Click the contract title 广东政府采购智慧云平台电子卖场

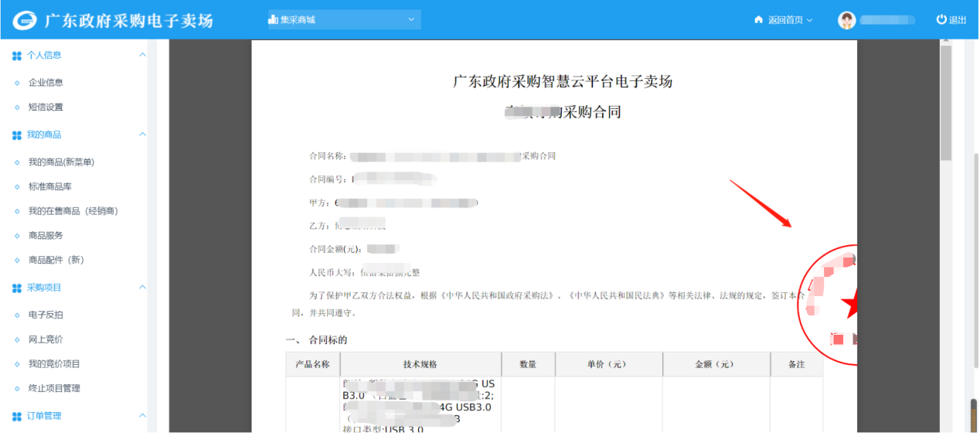point(563,82)
